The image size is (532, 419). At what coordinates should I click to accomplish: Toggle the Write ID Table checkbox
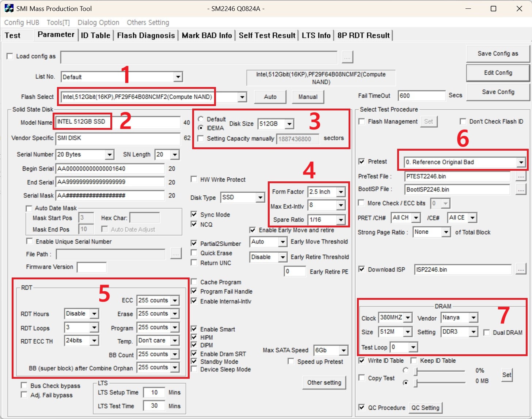point(362,361)
